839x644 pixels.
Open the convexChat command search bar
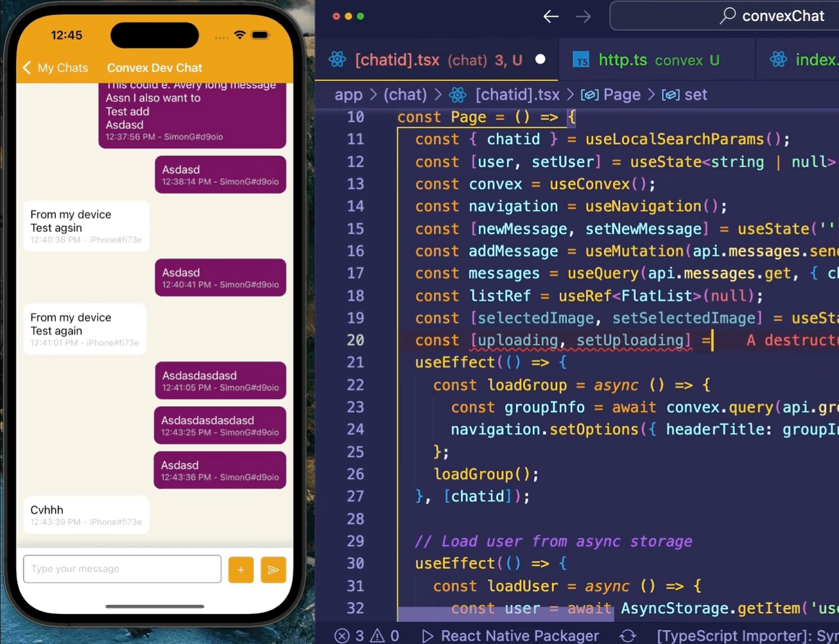(x=724, y=16)
